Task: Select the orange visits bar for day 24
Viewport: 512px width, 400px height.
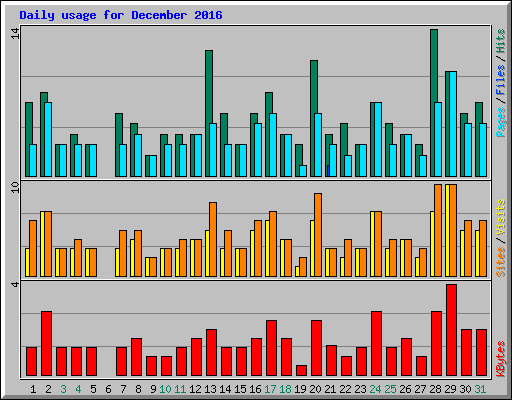Action: click(x=378, y=244)
